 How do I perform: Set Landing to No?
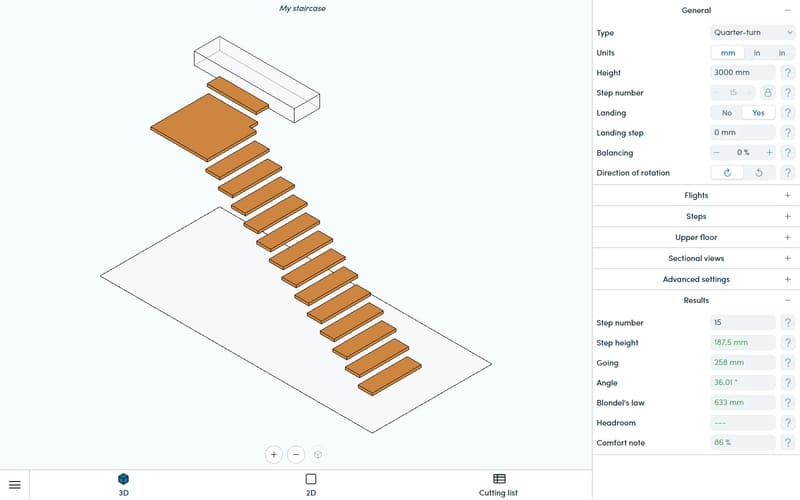pos(727,113)
